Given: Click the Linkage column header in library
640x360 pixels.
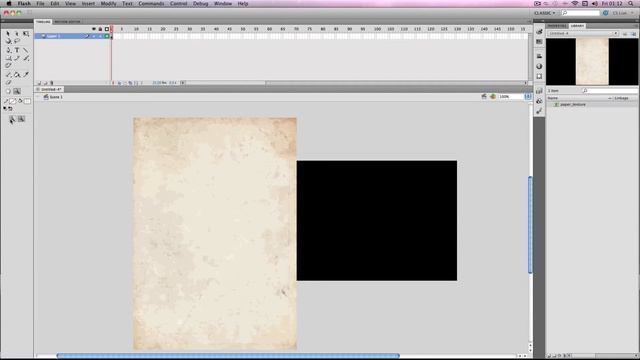Looking at the screenshot, I should [x=621, y=98].
